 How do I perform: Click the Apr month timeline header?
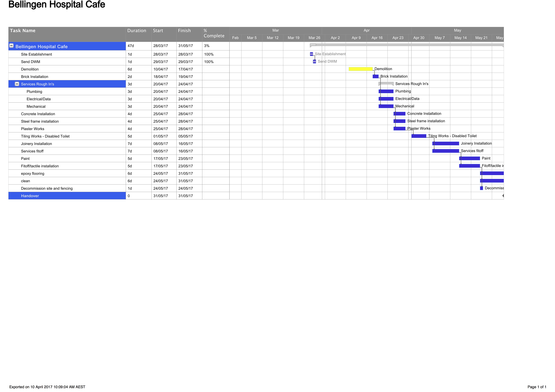click(366, 30)
